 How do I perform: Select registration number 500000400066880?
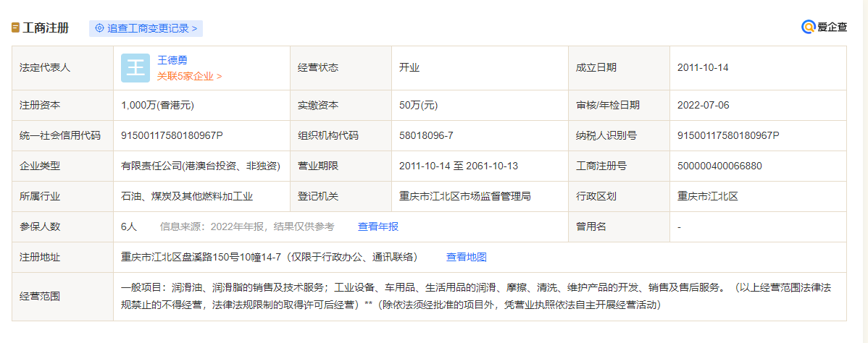[x=719, y=166]
